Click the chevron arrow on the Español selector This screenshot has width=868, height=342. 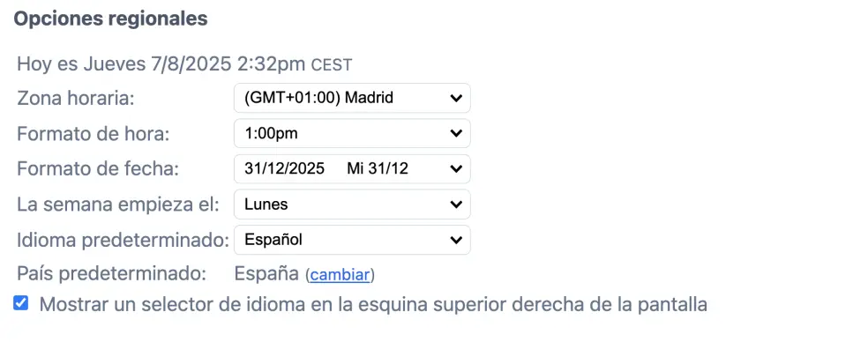456,240
